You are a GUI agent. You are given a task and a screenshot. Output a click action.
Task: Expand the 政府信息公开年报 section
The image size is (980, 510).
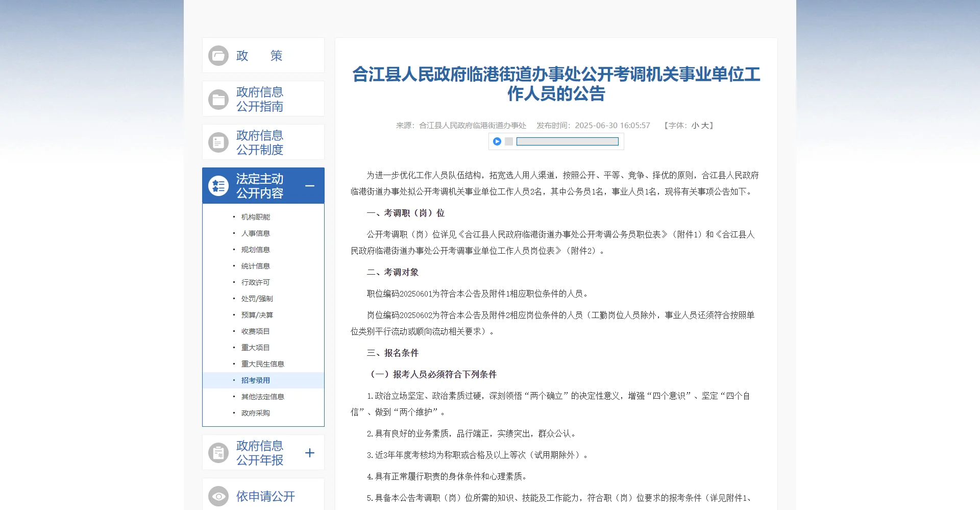(x=310, y=453)
